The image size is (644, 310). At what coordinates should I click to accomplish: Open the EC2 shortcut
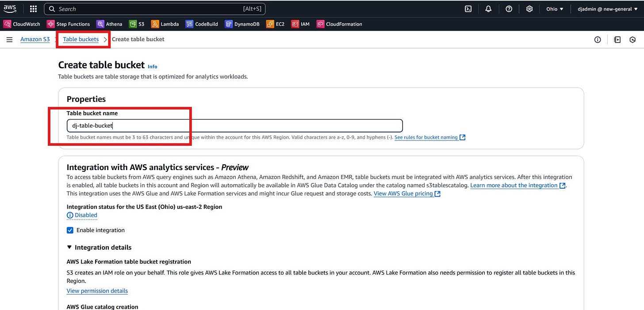(275, 24)
